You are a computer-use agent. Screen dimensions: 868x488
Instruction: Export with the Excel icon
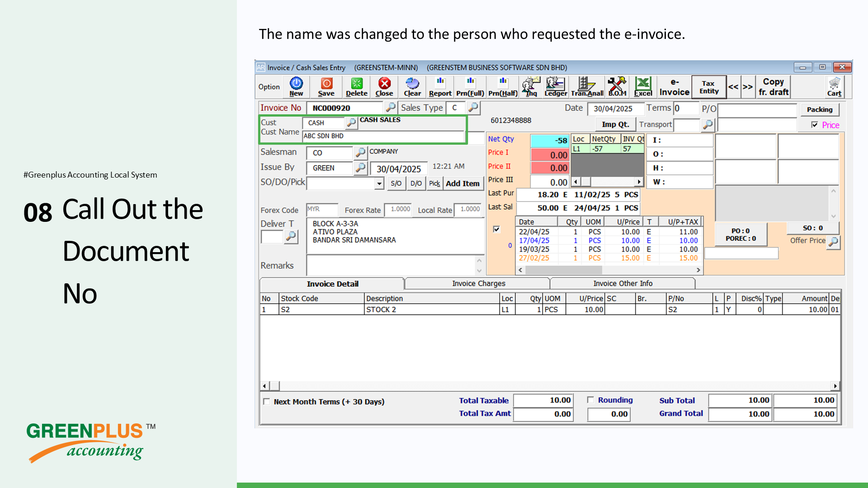click(643, 87)
